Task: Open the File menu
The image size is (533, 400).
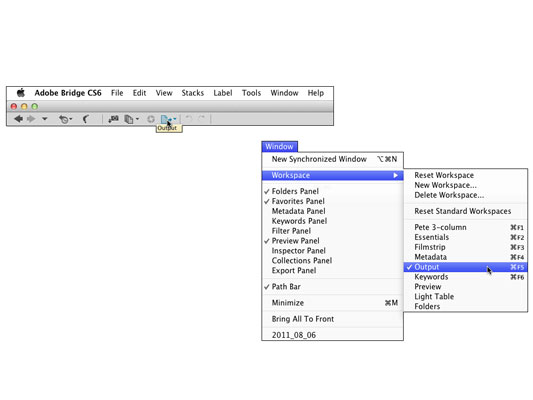Action: point(117,93)
